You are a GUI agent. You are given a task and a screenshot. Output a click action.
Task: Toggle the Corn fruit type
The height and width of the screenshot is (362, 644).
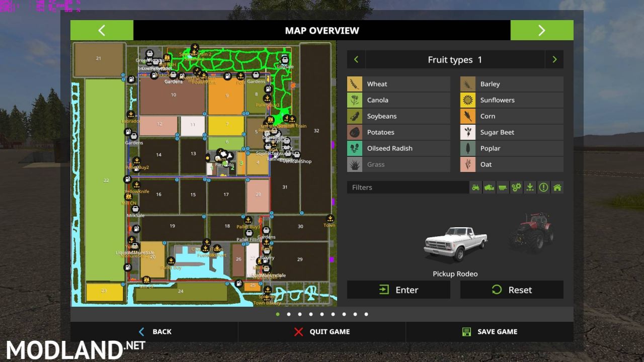pos(512,116)
